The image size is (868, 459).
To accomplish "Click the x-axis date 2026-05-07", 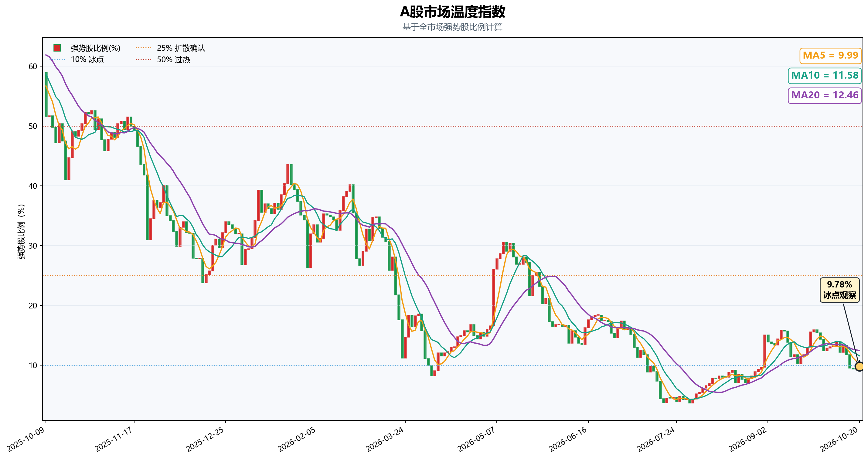I will click(x=476, y=440).
